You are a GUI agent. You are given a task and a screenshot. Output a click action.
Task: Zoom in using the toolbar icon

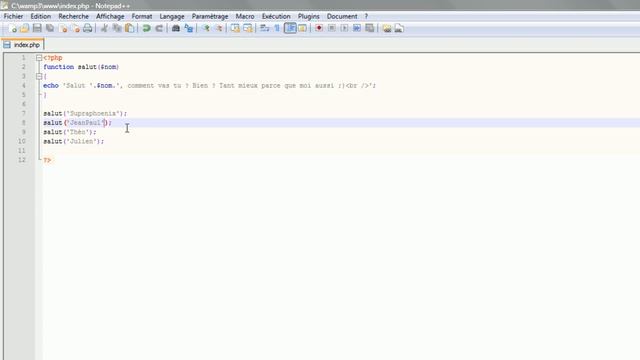206,28
